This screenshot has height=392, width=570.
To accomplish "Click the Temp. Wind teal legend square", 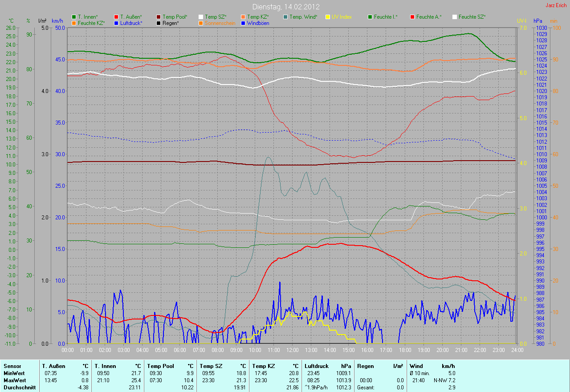I will coord(285,17).
